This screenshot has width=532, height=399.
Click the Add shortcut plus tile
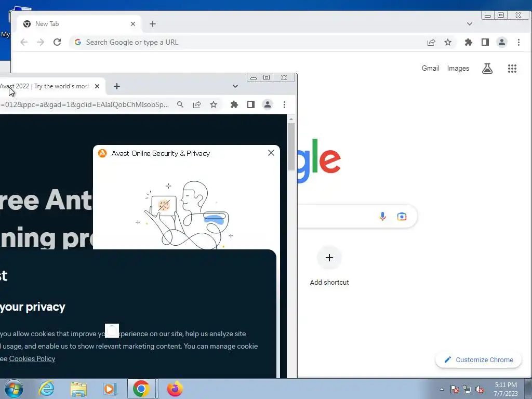pyautogui.click(x=329, y=258)
